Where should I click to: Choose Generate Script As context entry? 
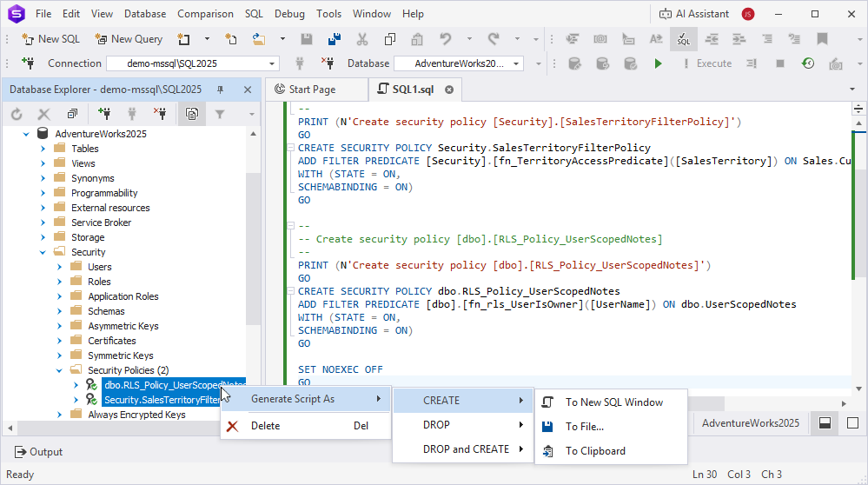pos(306,399)
